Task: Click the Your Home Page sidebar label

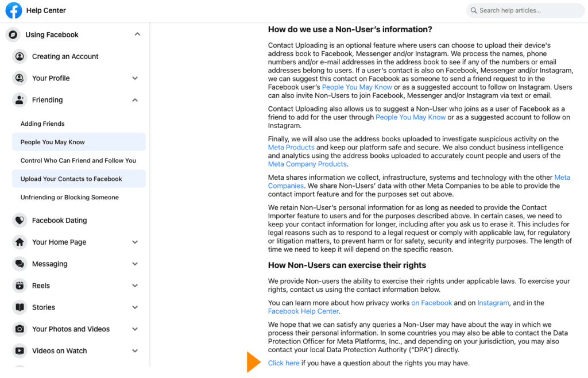Action: coord(59,242)
